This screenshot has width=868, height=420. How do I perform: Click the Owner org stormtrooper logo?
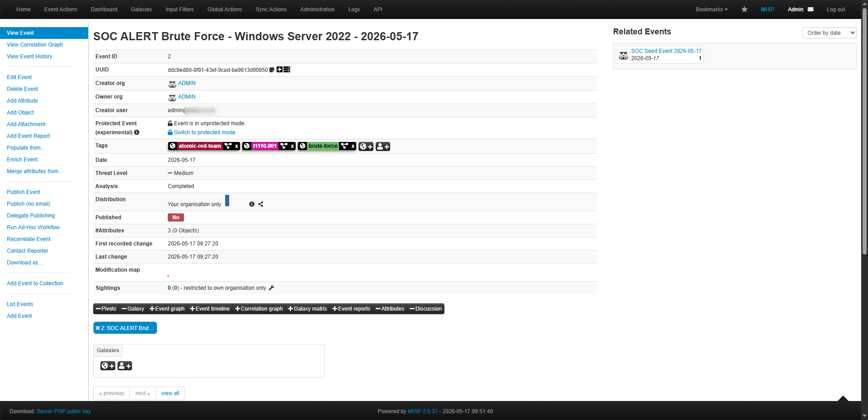point(172,97)
